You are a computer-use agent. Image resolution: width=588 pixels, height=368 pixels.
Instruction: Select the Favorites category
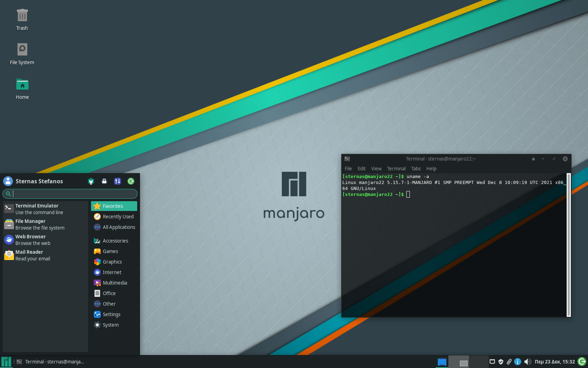[114, 206]
